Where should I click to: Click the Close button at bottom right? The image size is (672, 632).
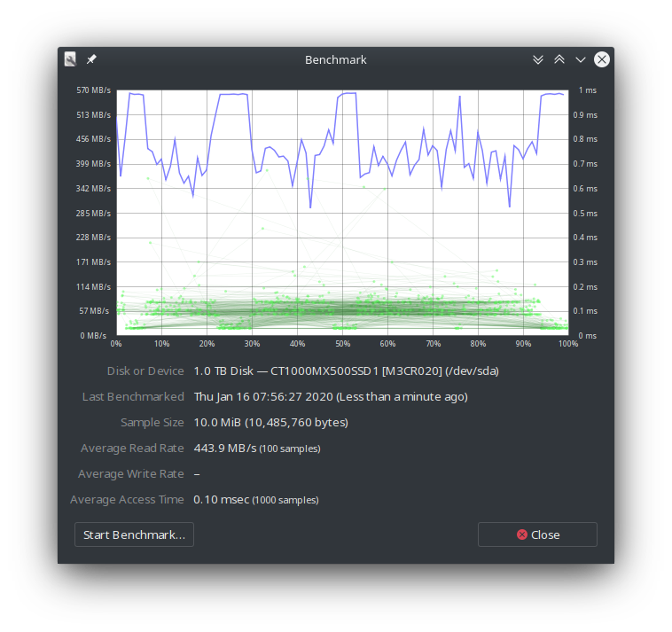click(537, 534)
